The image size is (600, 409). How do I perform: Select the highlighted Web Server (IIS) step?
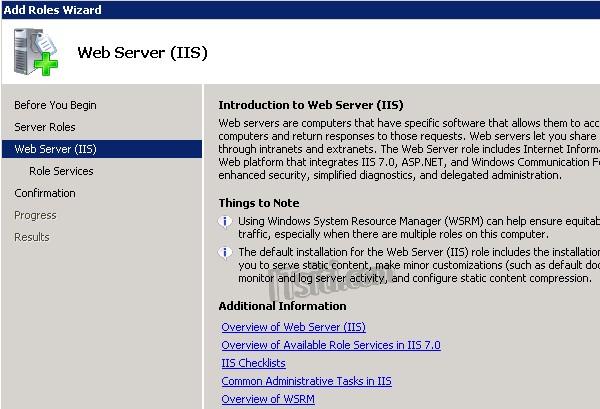pyautogui.click(x=55, y=149)
